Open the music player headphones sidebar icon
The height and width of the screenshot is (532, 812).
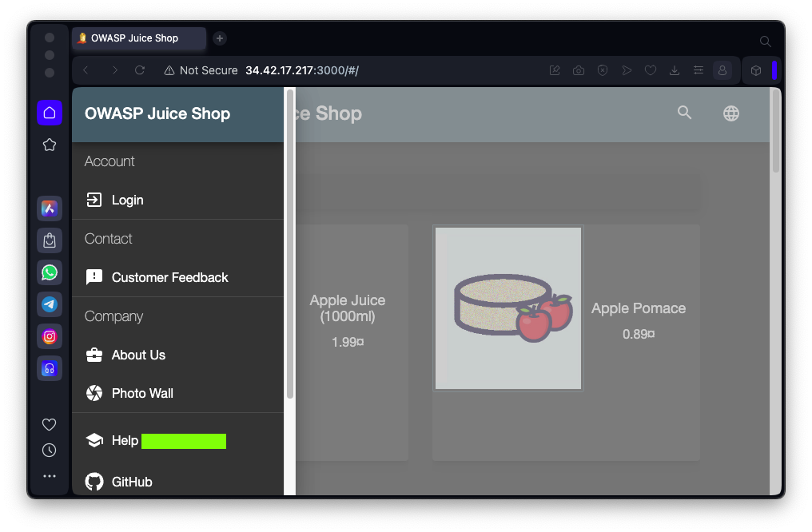pos(50,369)
